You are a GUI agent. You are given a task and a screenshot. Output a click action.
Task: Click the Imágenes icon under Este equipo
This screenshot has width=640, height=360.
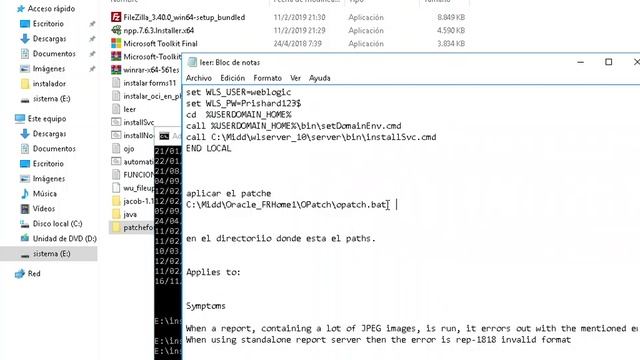click(x=25, y=179)
